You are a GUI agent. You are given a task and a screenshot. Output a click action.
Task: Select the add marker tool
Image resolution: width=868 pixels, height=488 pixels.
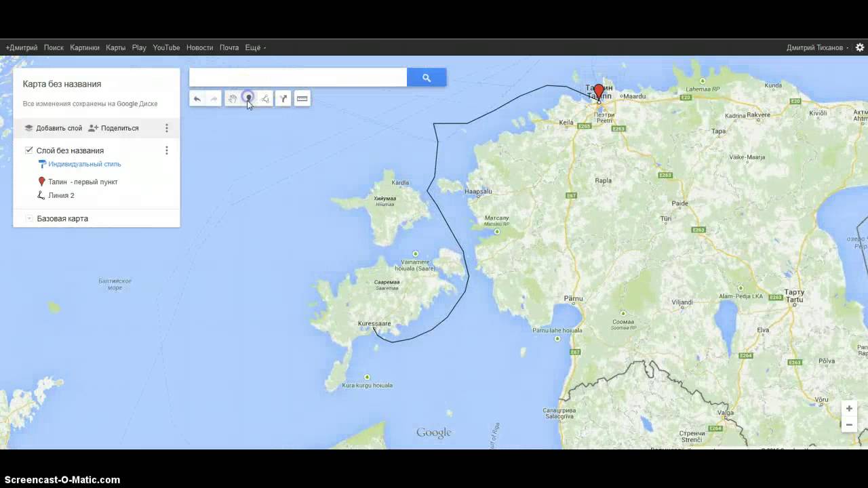[249, 99]
